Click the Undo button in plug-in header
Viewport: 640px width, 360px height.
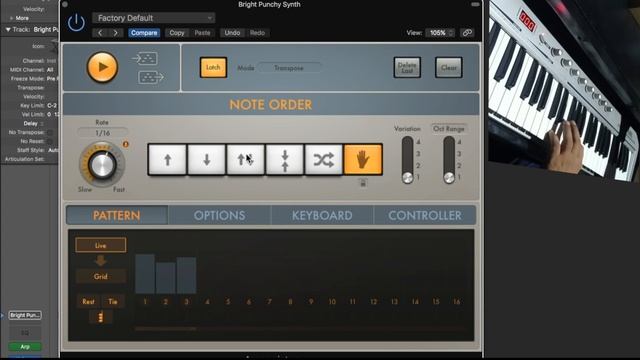click(x=232, y=33)
